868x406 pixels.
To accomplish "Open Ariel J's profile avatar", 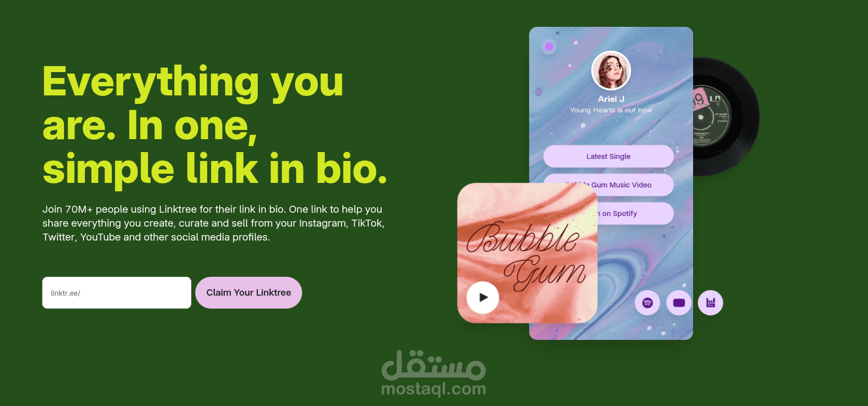I will pyautogui.click(x=611, y=71).
